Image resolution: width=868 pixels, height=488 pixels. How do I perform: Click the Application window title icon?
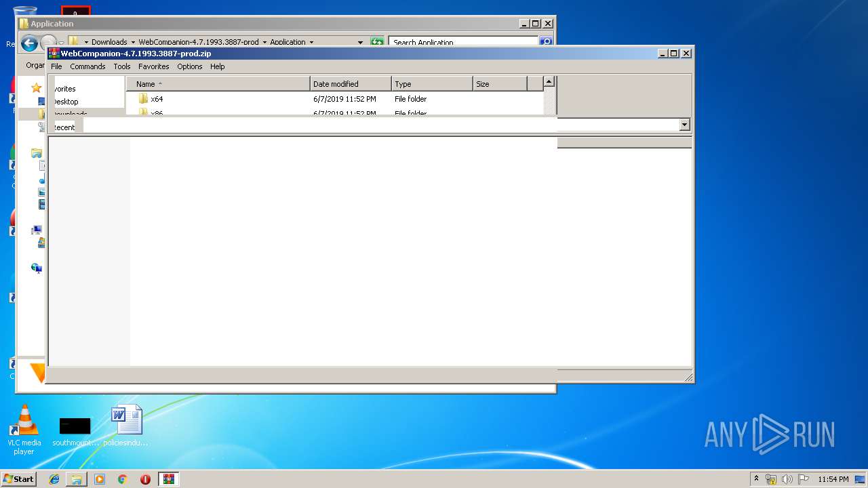(x=24, y=24)
